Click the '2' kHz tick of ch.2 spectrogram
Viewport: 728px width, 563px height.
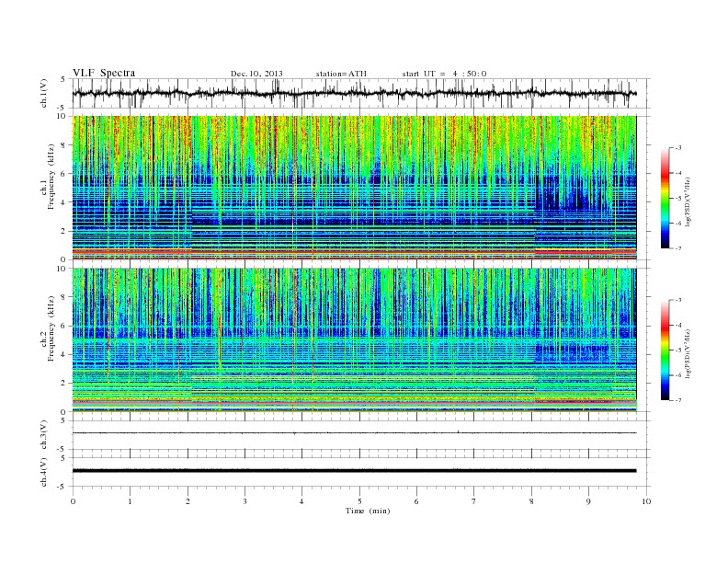64,384
